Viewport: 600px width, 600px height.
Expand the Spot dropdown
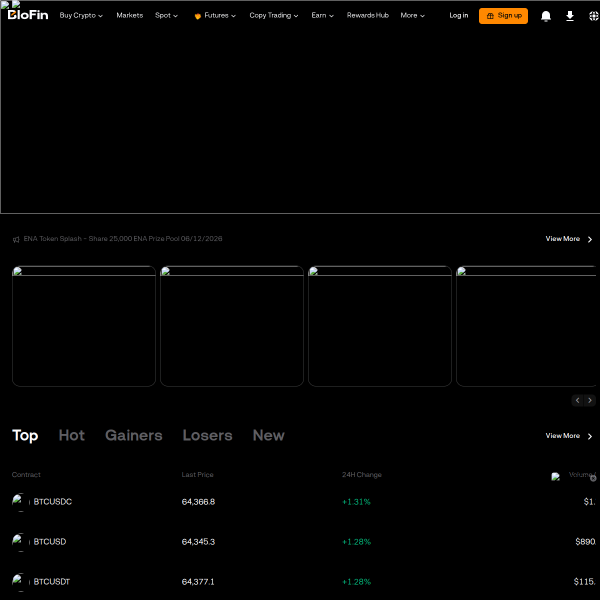pyautogui.click(x=166, y=15)
